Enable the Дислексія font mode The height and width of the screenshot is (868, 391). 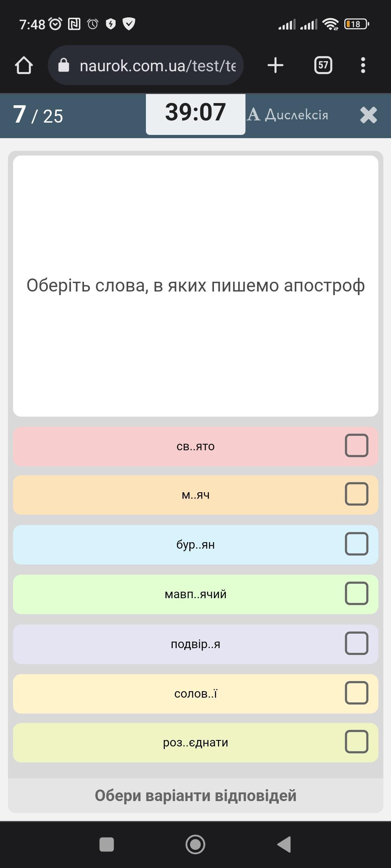(x=288, y=115)
